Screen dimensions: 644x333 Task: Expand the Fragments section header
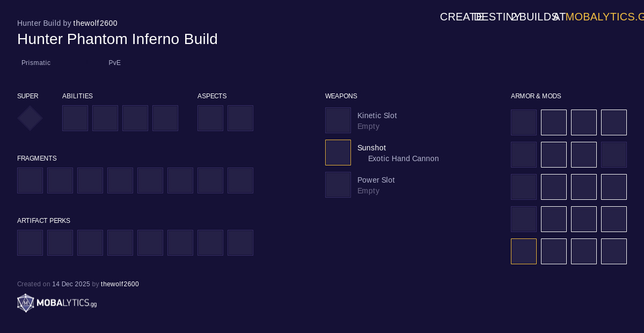pyautogui.click(x=36, y=158)
